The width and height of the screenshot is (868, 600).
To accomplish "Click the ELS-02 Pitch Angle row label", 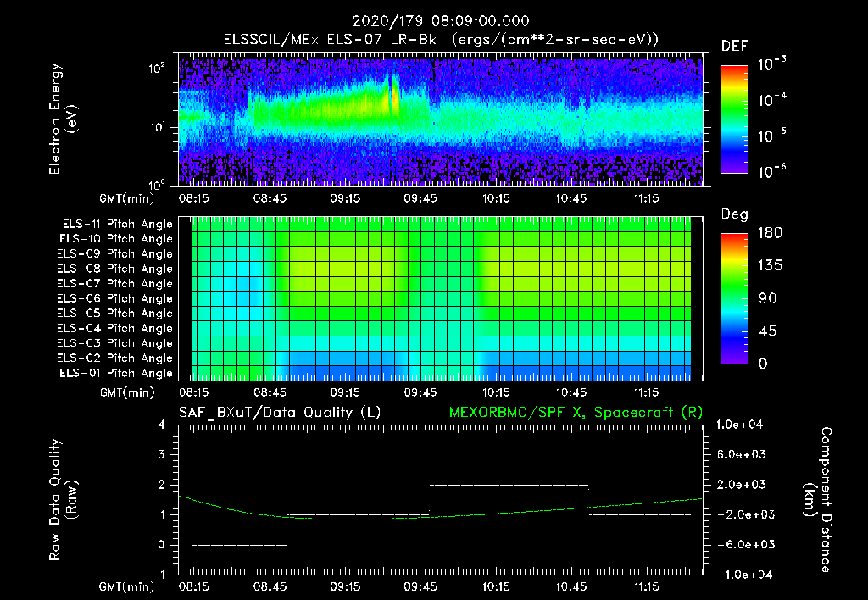I will (x=115, y=358).
